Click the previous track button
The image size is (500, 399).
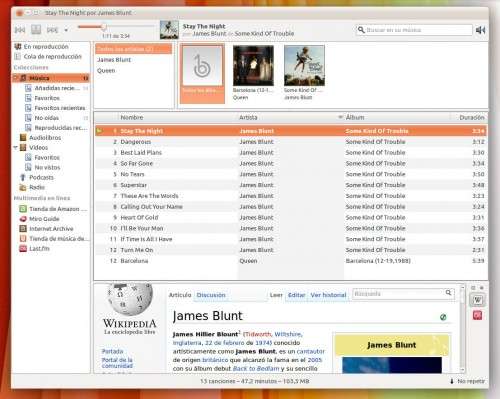click(x=20, y=30)
